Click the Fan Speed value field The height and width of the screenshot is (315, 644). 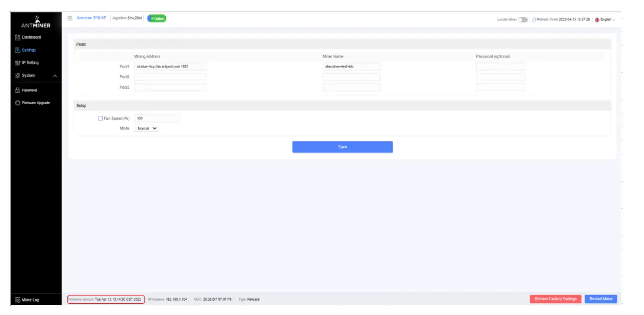pos(157,118)
